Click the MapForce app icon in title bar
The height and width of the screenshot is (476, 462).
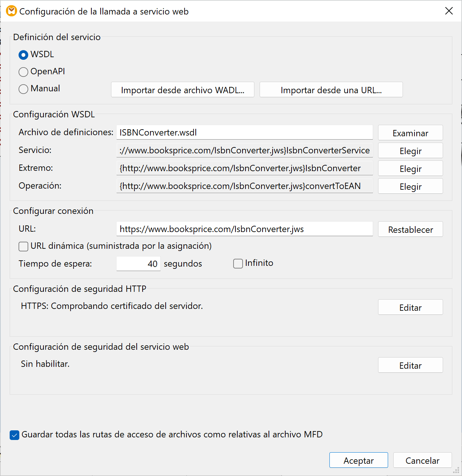(x=12, y=11)
